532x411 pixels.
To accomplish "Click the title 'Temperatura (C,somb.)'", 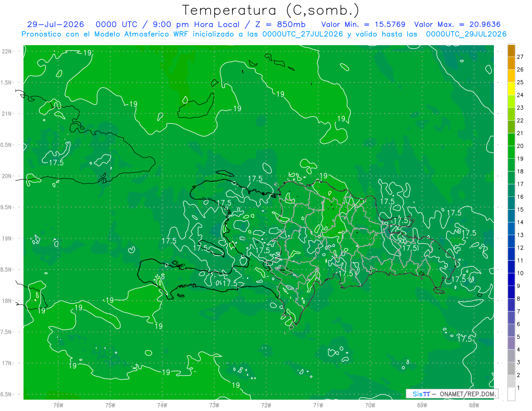I will click(270, 10).
